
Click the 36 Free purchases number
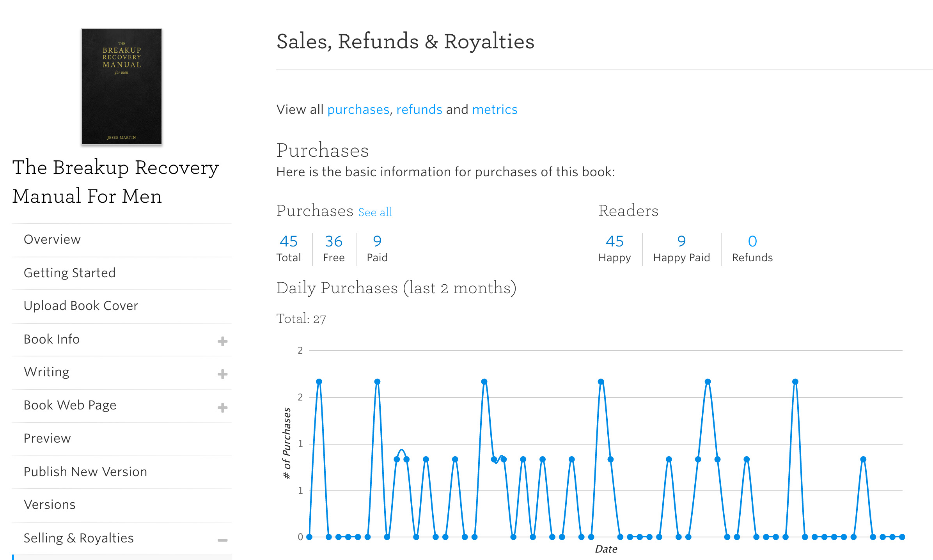pos(333,241)
